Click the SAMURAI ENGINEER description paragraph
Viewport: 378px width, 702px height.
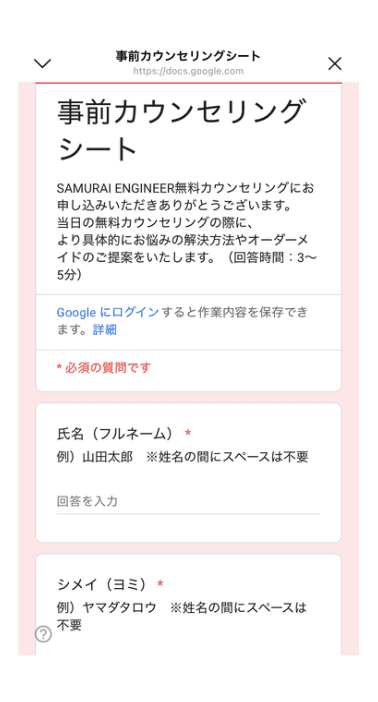point(188,231)
